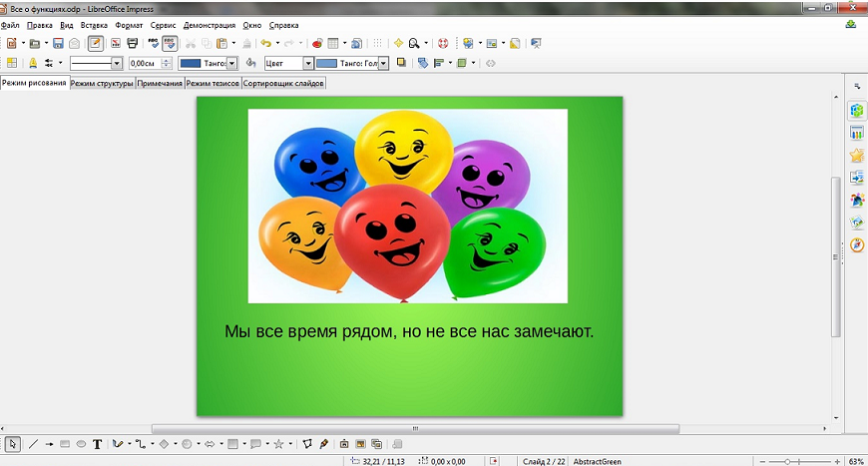This screenshot has width=868, height=466.
Task: Click the Undo arrow icon
Action: 264,44
